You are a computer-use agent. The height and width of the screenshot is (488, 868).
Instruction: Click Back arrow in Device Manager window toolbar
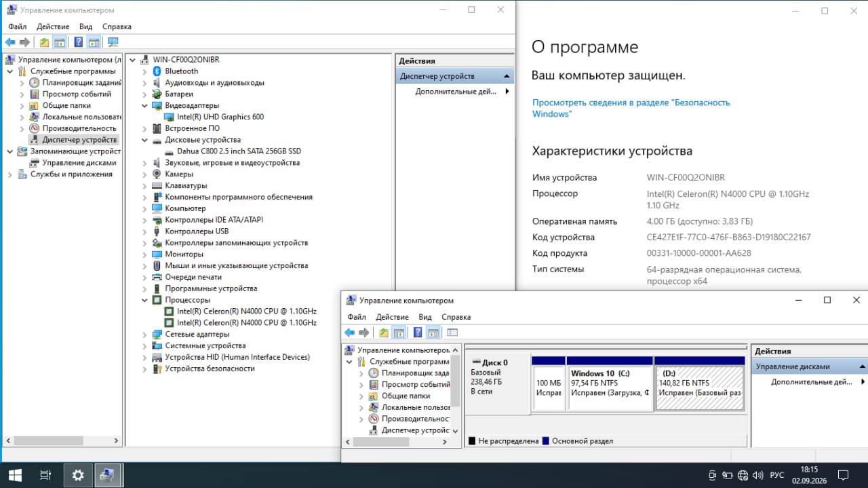(x=10, y=42)
